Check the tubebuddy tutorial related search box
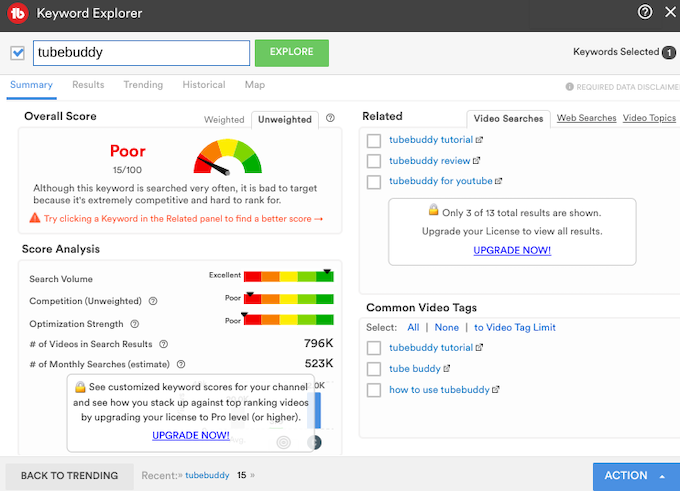 373,140
